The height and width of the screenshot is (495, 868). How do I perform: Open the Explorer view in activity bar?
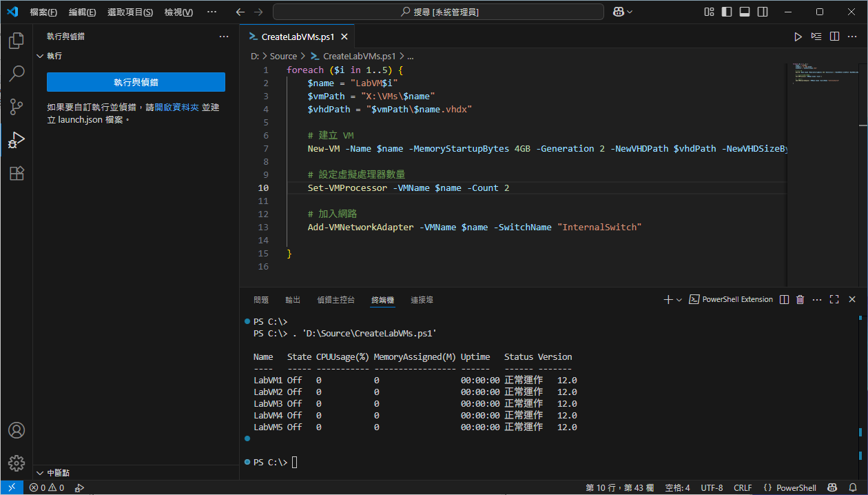coord(17,41)
